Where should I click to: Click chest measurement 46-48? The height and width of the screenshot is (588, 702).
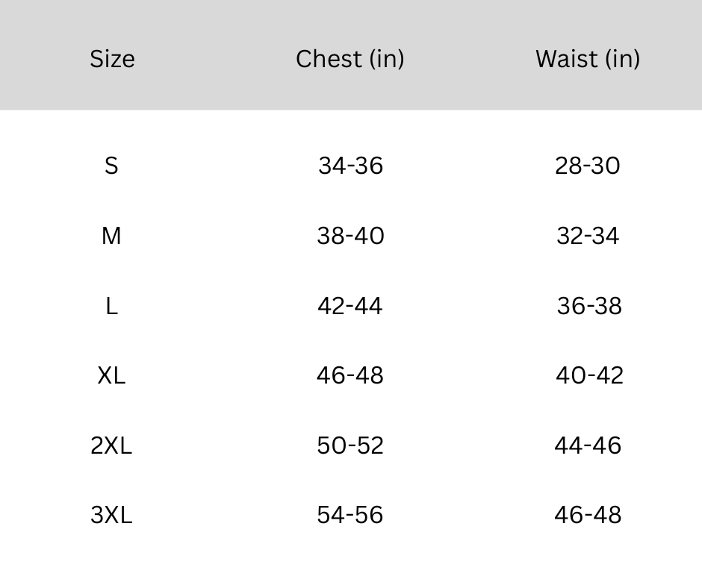[350, 375]
